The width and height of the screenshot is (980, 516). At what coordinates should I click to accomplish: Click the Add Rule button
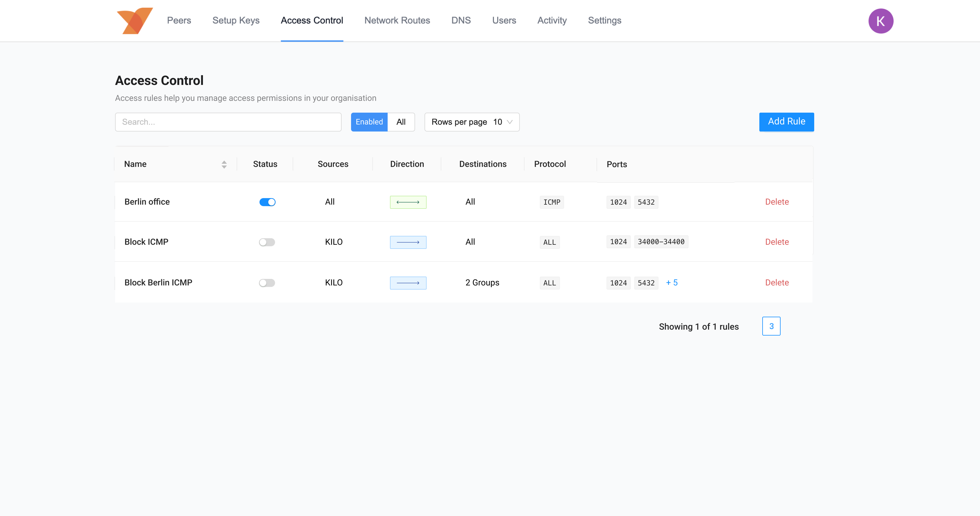pyautogui.click(x=786, y=122)
